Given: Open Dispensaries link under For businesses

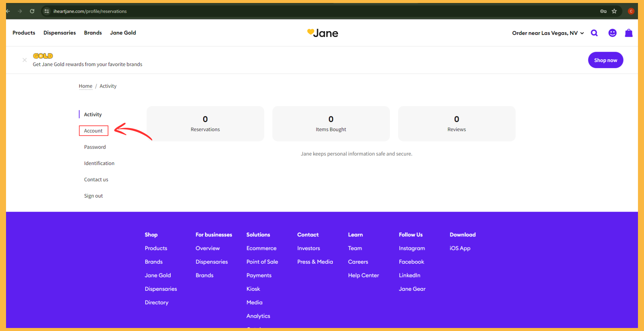Looking at the screenshot, I should pos(212,262).
